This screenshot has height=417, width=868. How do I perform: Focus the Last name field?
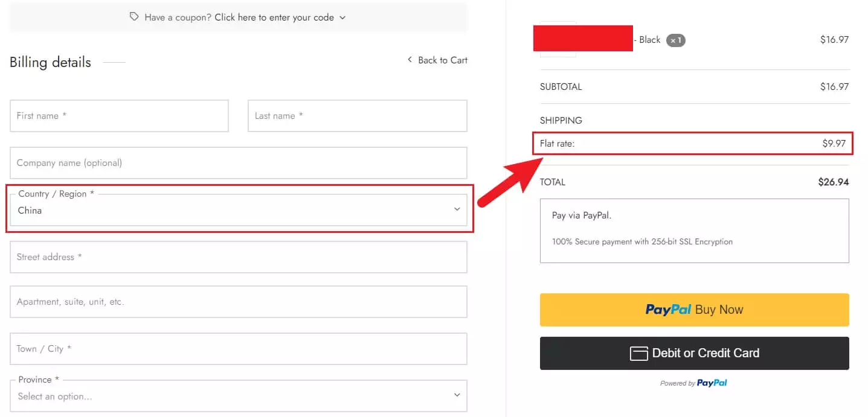pos(357,116)
